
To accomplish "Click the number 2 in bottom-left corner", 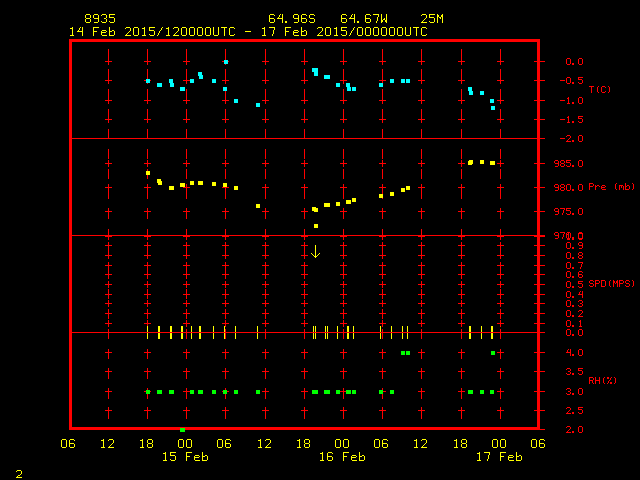I will click(18, 472).
